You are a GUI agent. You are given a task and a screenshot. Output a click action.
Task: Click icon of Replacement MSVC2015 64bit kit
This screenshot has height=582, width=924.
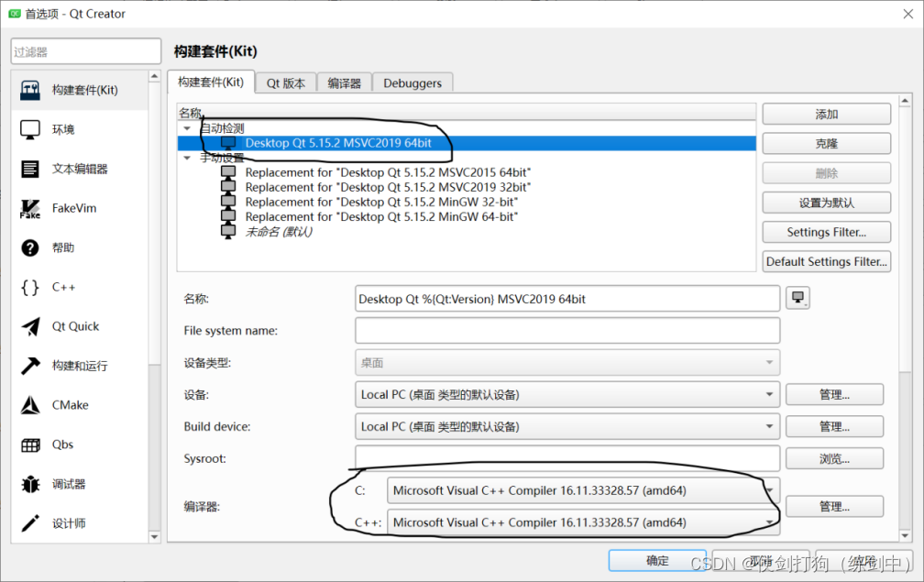click(228, 172)
